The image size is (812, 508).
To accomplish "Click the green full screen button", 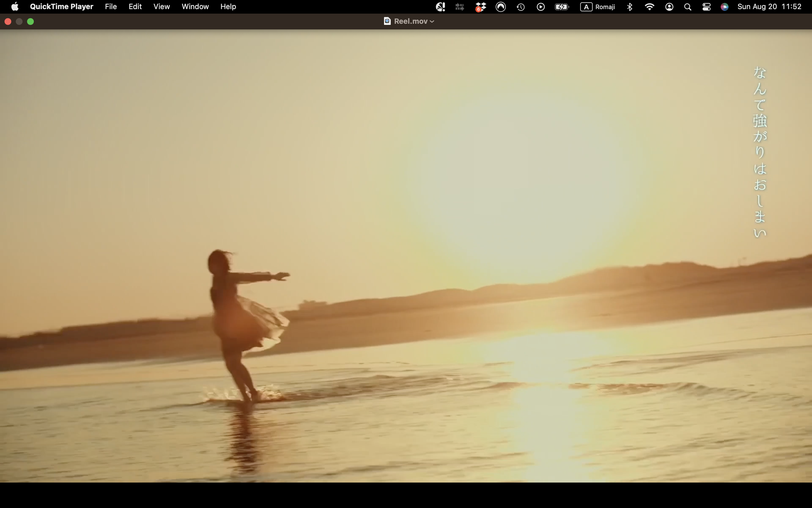I will pos(31,21).
